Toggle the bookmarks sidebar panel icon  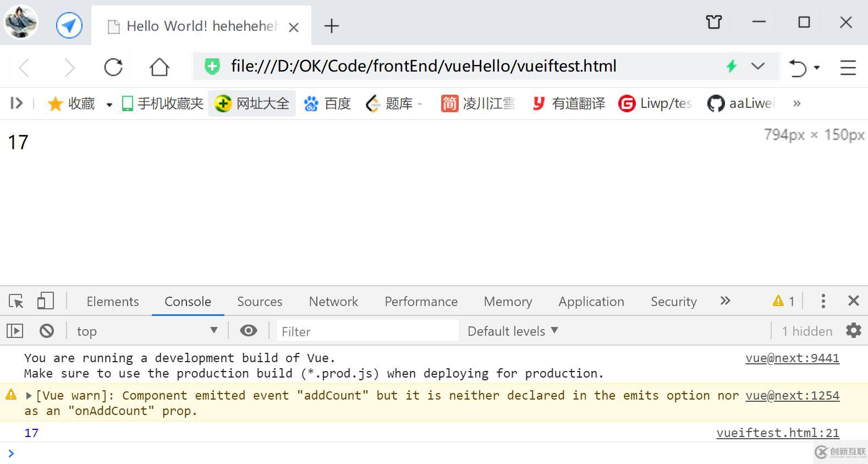pos(17,103)
